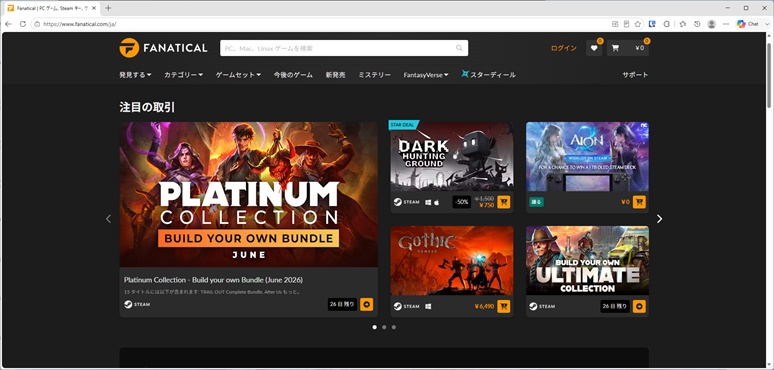
Task: Click the Star Deal icon beside スターディール
Action: 465,74
